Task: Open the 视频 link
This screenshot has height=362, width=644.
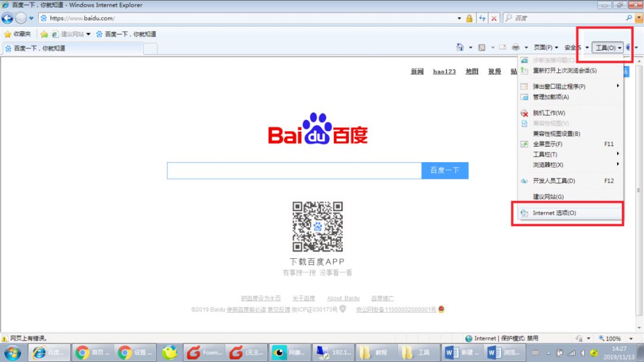Action: click(494, 72)
